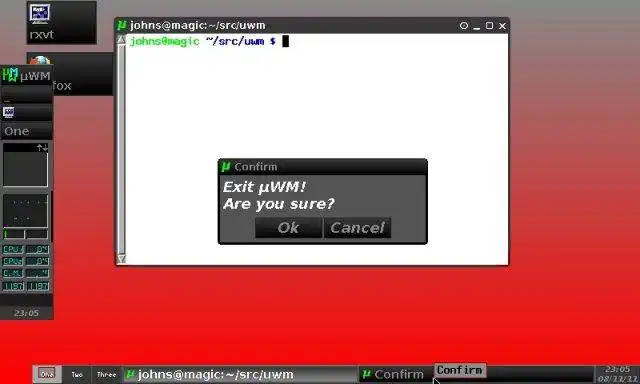The width and height of the screenshot is (640, 384).
Task: Switch to desktop Three in the pager
Action: (x=106, y=374)
